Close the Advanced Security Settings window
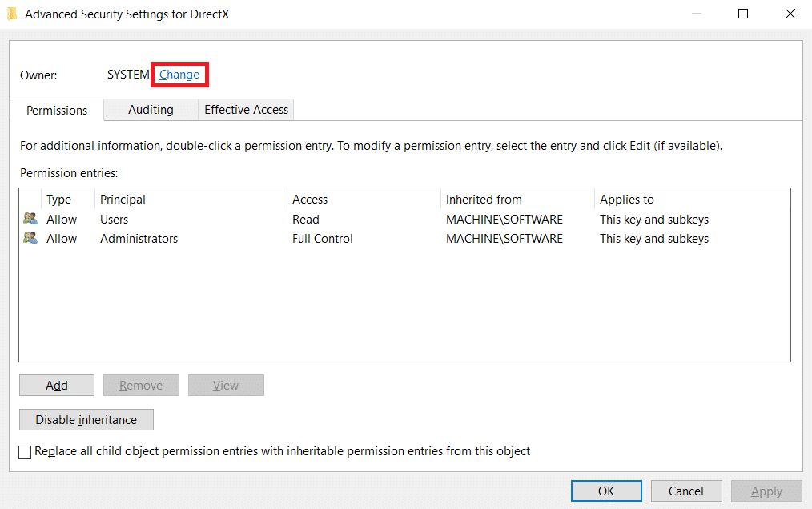 790,14
